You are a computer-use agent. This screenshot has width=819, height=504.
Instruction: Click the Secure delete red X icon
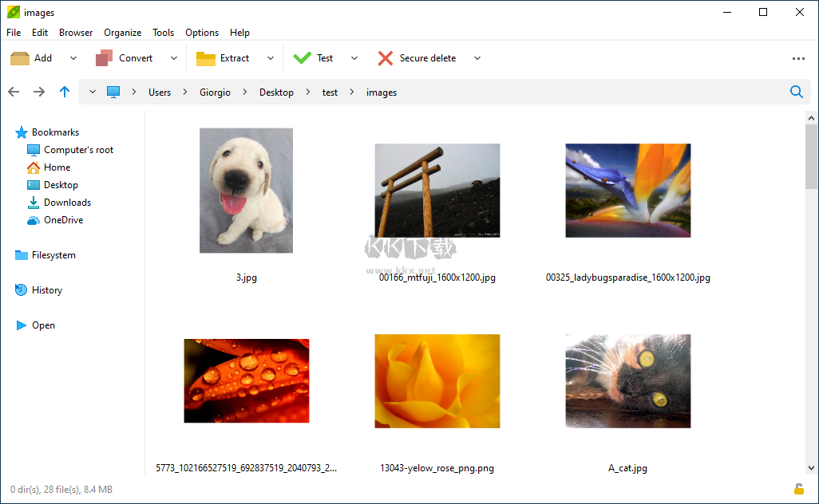[x=386, y=58]
